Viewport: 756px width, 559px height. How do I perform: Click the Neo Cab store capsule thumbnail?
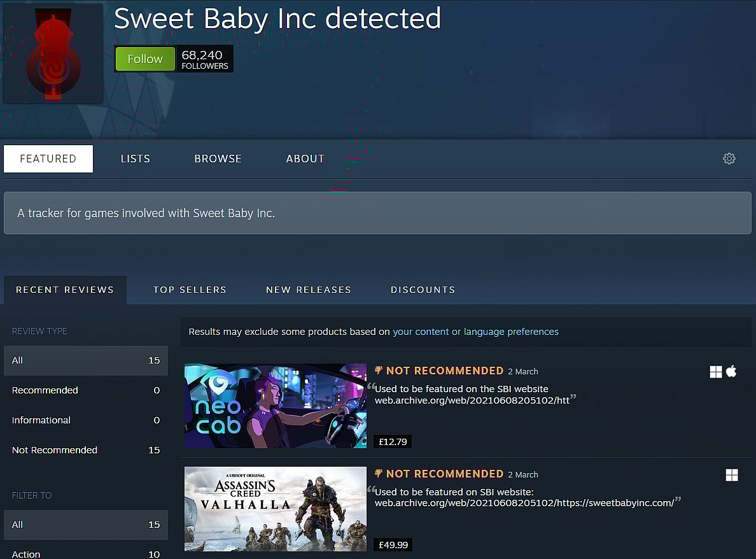(x=275, y=406)
